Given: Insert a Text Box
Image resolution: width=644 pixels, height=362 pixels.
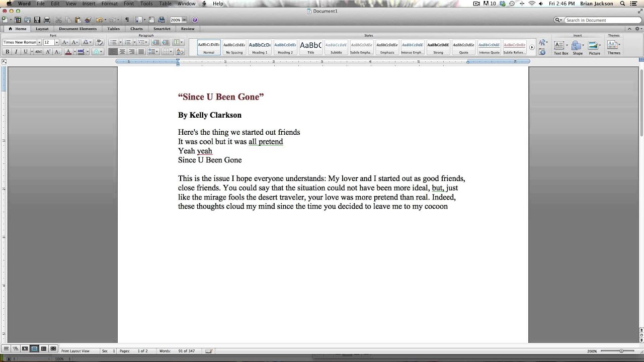Looking at the screenshot, I should (561, 48).
